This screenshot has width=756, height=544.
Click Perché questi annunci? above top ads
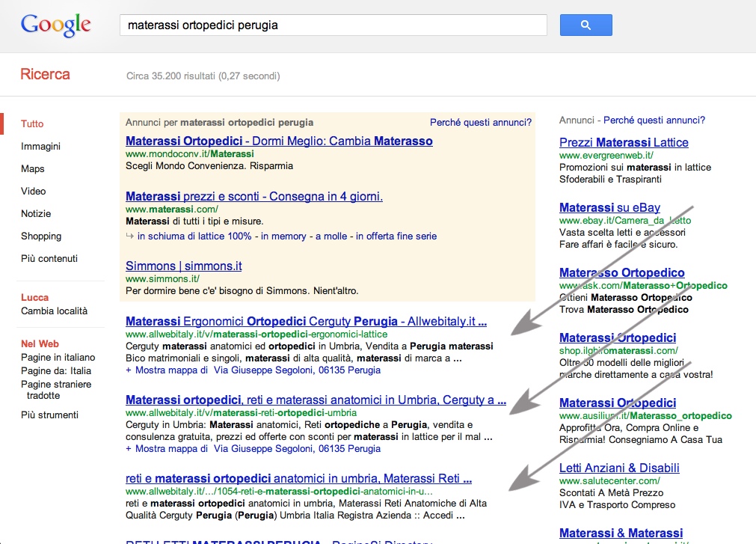click(x=480, y=122)
